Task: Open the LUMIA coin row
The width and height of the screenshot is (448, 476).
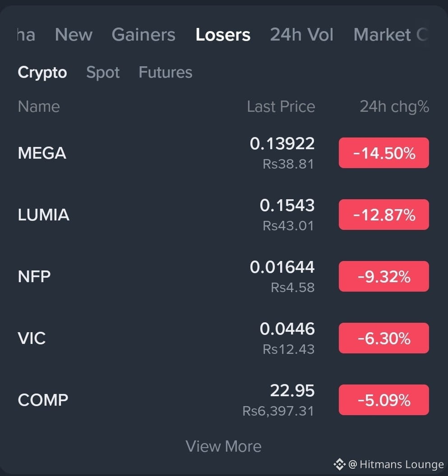Action: [223, 215]
